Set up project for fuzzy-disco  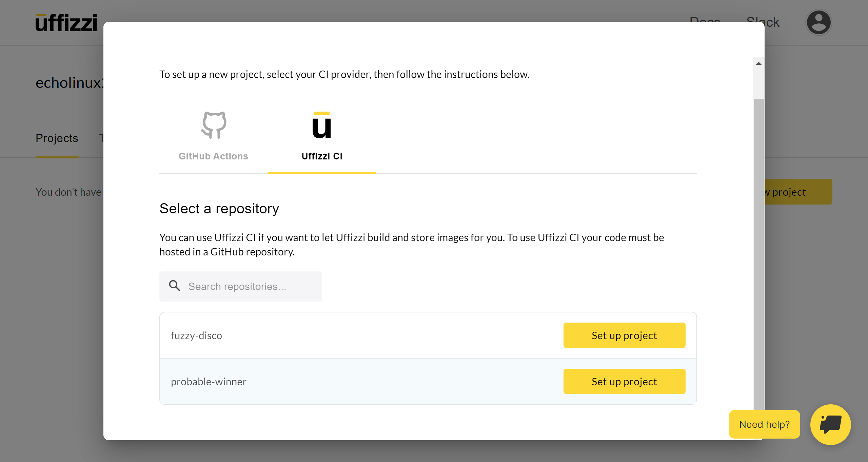624,335
